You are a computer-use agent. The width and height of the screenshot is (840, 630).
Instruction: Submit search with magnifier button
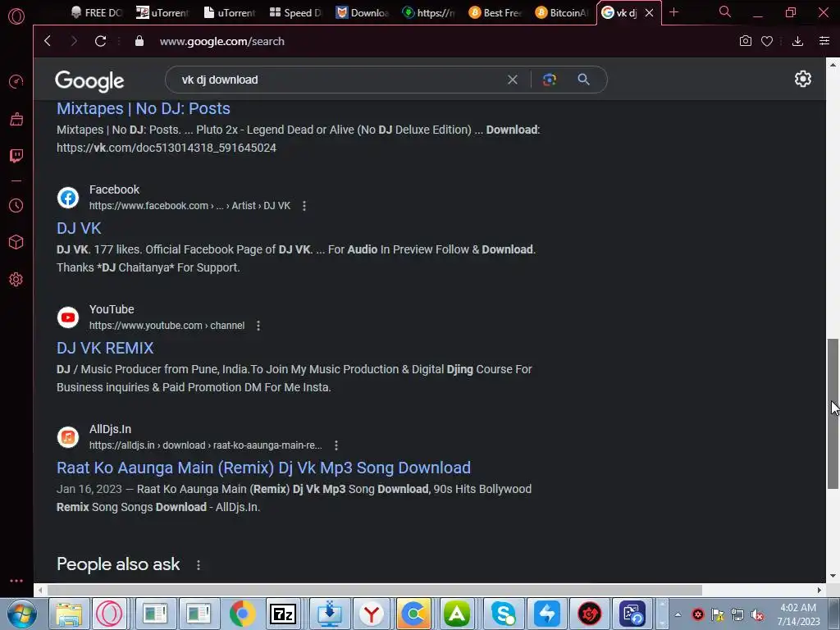[584, 80]
